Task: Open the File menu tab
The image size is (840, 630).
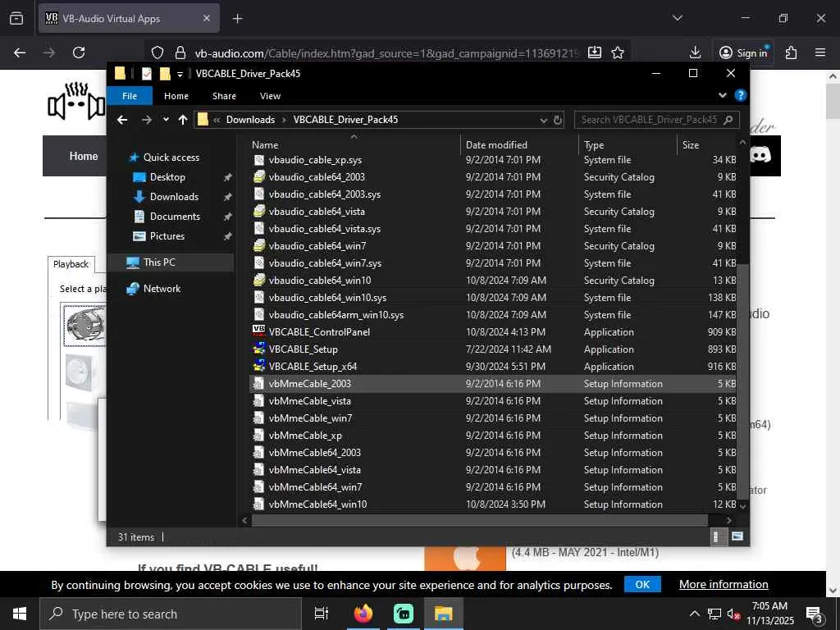Action: pyautogui.click(x=130, y=96)
